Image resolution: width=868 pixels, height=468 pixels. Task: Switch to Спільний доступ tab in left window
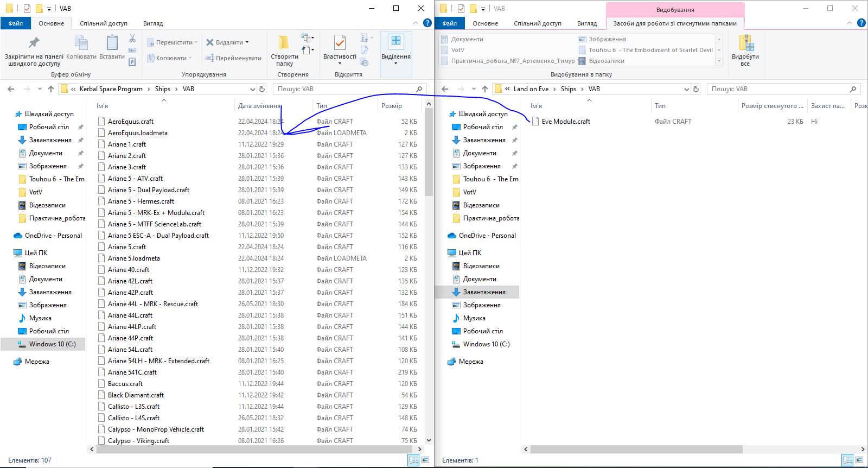coord(104,23)
